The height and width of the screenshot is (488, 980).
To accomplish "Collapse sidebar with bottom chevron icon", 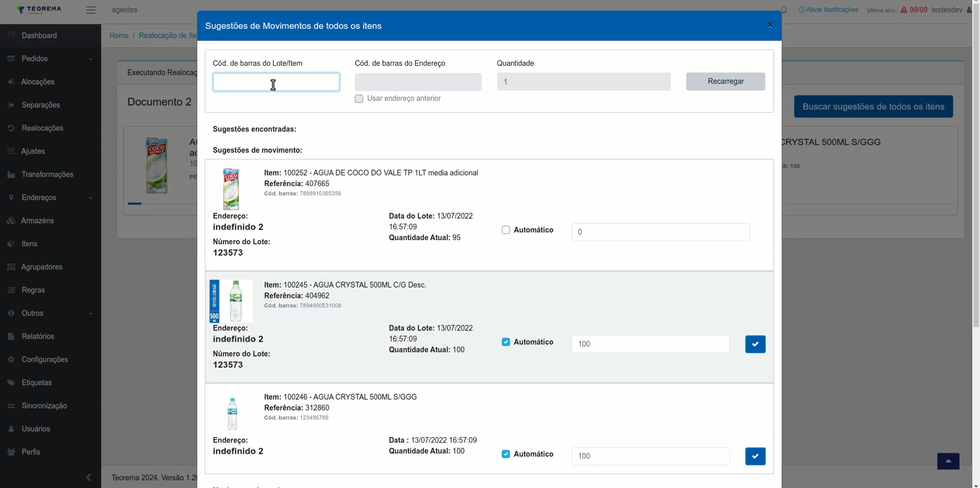I will (x=88, y=477).
